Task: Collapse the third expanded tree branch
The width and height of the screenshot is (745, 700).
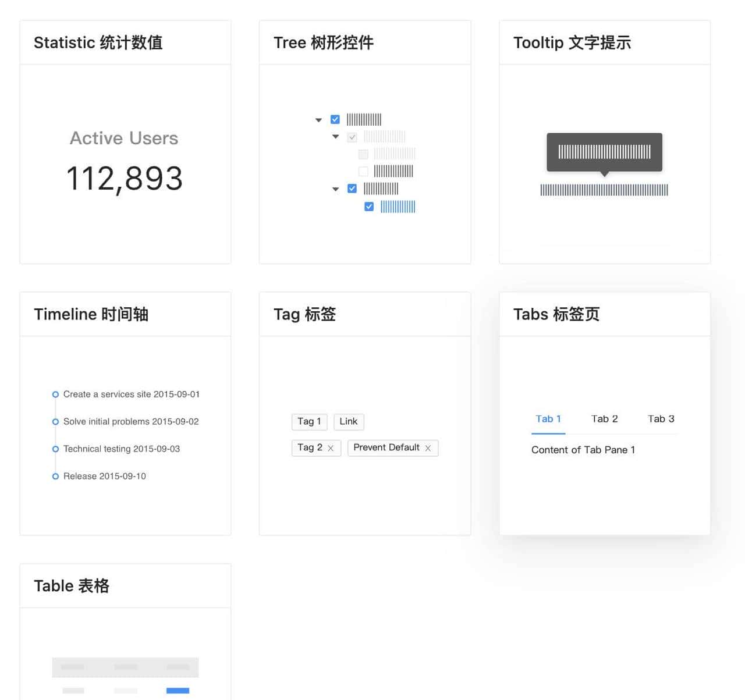Action: (x=335, y=189)
